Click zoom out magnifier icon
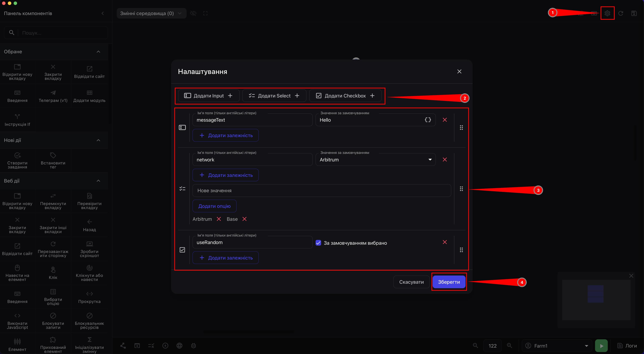 [x=475, y=345]
